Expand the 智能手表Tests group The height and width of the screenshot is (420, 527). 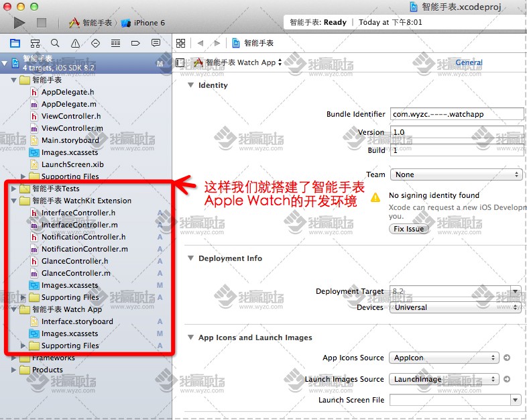14,189
